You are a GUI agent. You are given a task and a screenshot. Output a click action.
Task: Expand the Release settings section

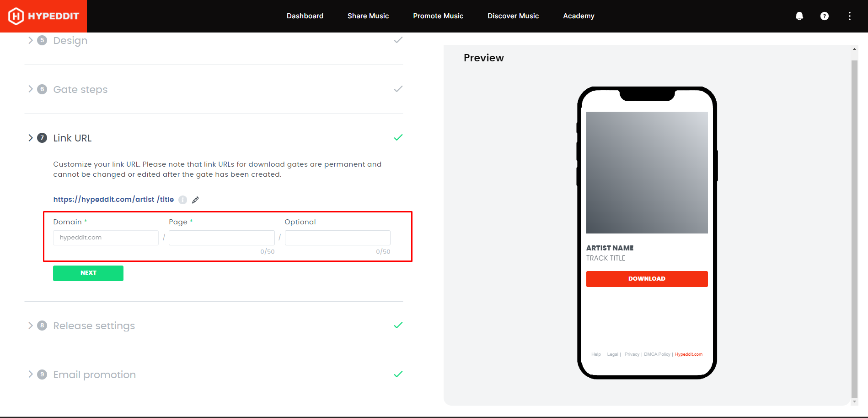pos(30,326)
